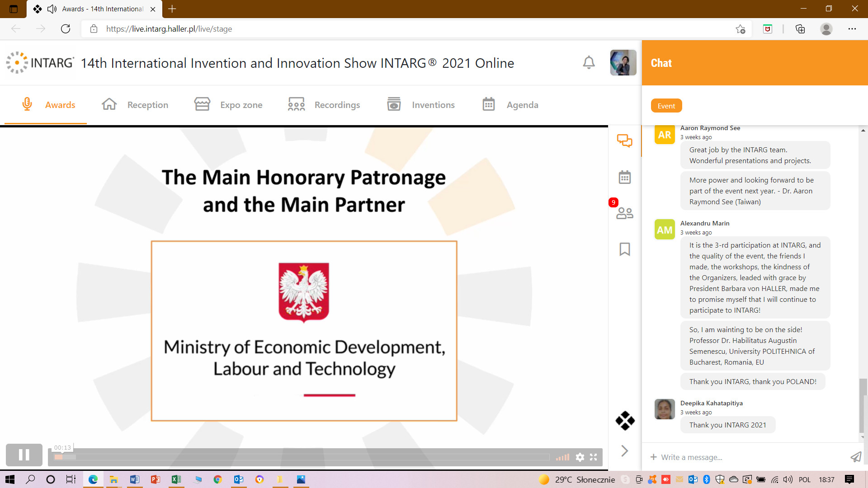Click the POL input language indicator
Image resolution: width=868 pixels, height=488 pixels.
(805, 479)
